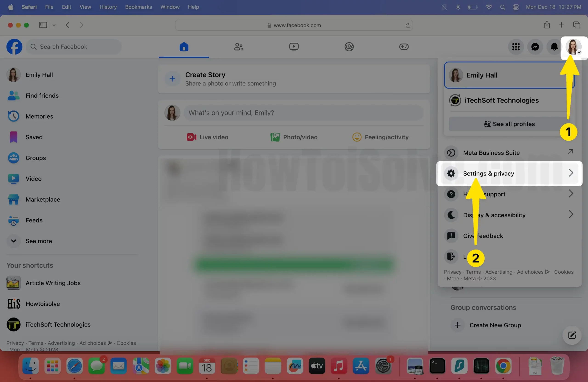
Task: Click the new message compose icon
Action: click(x=572, y=335)
